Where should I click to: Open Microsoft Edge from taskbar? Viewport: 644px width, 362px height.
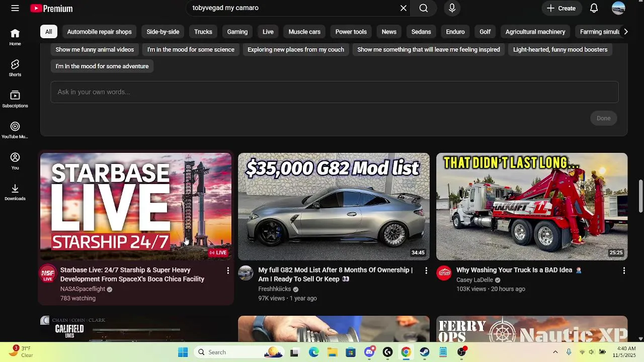pyautogui.click(x=314, y=352)
